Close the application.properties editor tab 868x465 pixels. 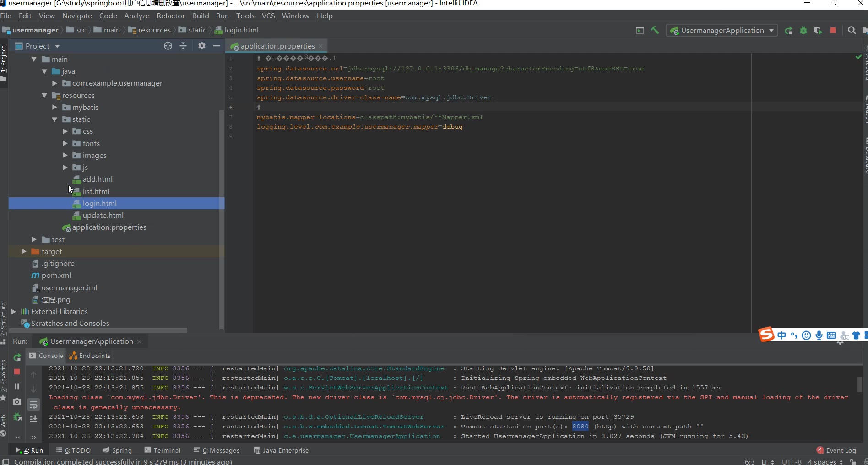coord(321,46)
